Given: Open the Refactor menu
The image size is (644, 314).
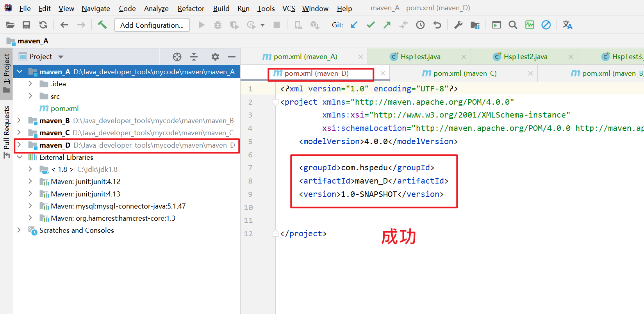Looking at the screenshot, I should (191, 8).
